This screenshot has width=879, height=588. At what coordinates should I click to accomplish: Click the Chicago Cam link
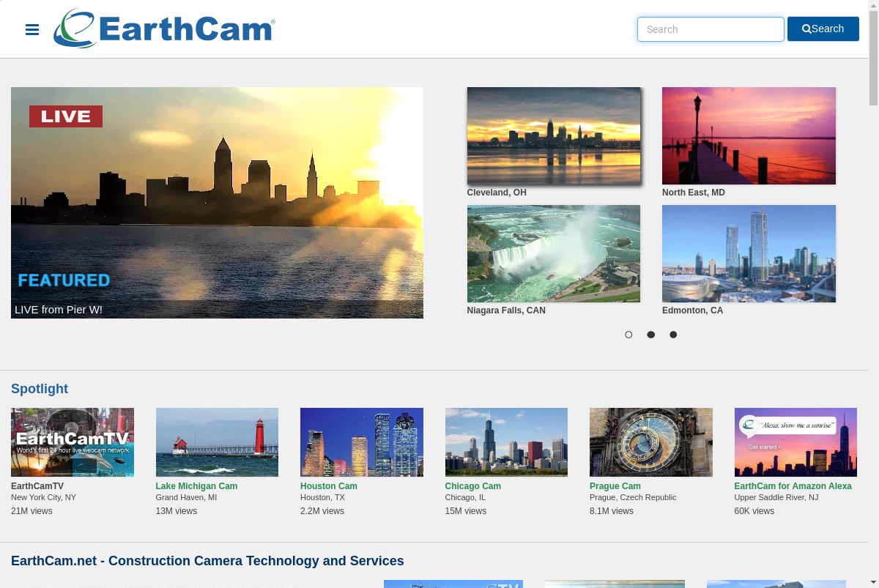(473, 486)
